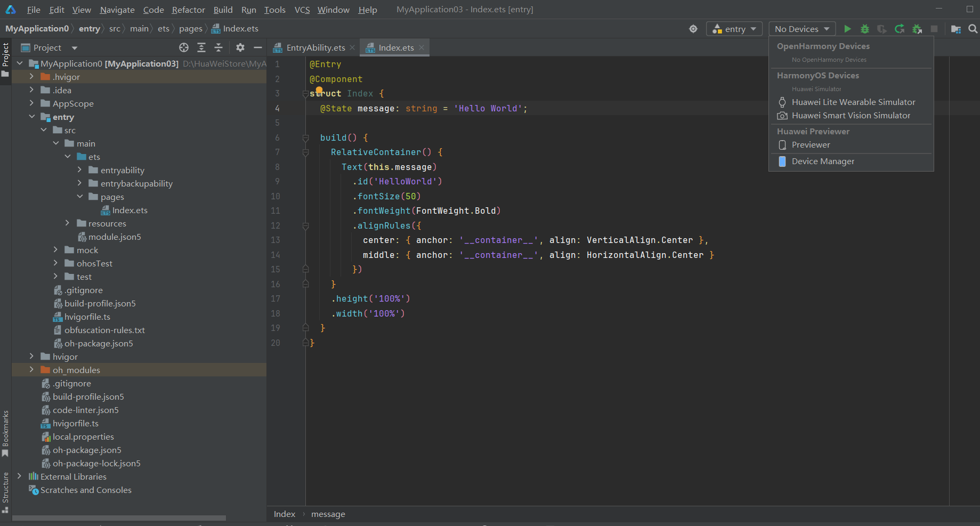Click the DevEco Studio logo icon

11,10
